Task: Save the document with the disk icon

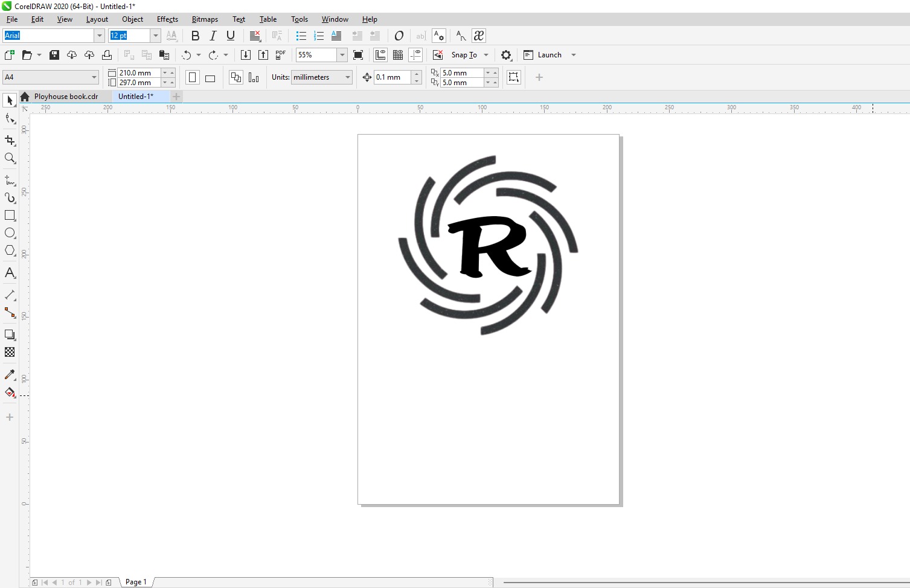Action: coord(54,55)
